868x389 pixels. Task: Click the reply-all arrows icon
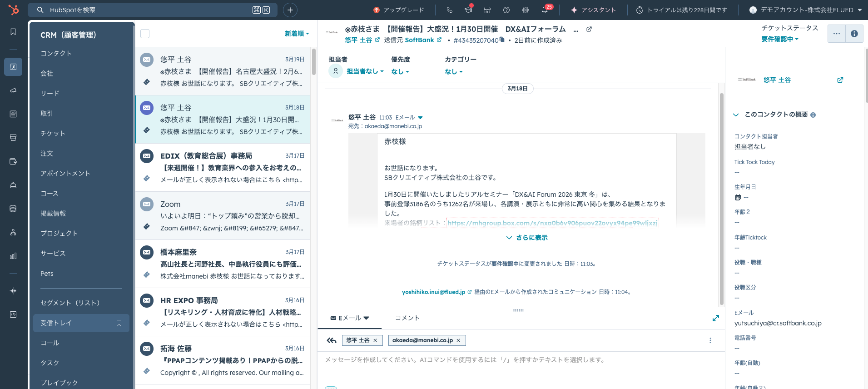coord(332,340)
